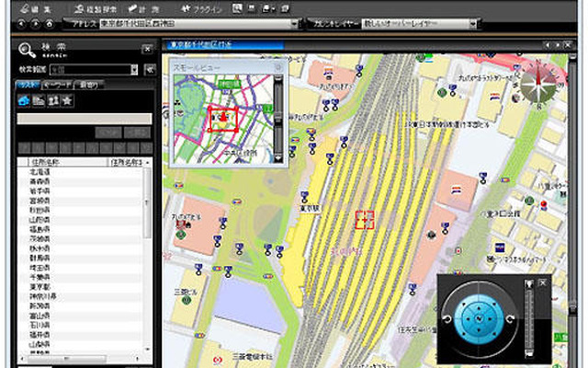Select the building facility search icon
The image size is (588, 368).
pyautogui.click(x=39, y=100)
